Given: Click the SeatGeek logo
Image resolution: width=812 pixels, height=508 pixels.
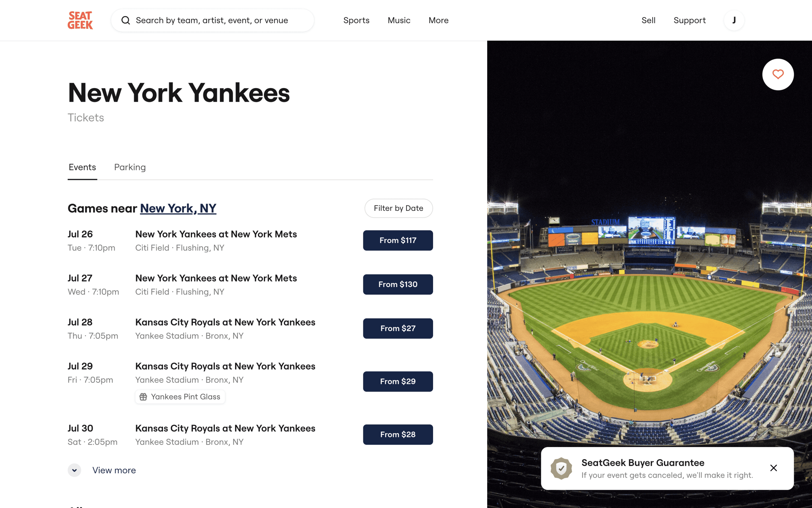Looking at the screenshot, I should coord(80,20).
